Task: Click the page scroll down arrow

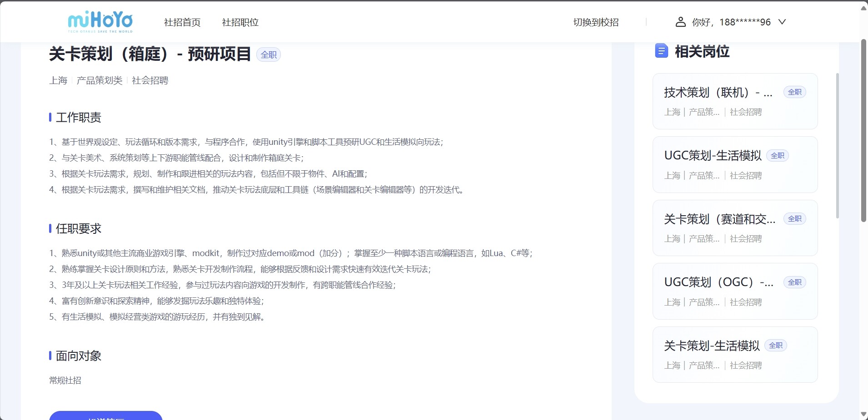Action: (863, 414)
